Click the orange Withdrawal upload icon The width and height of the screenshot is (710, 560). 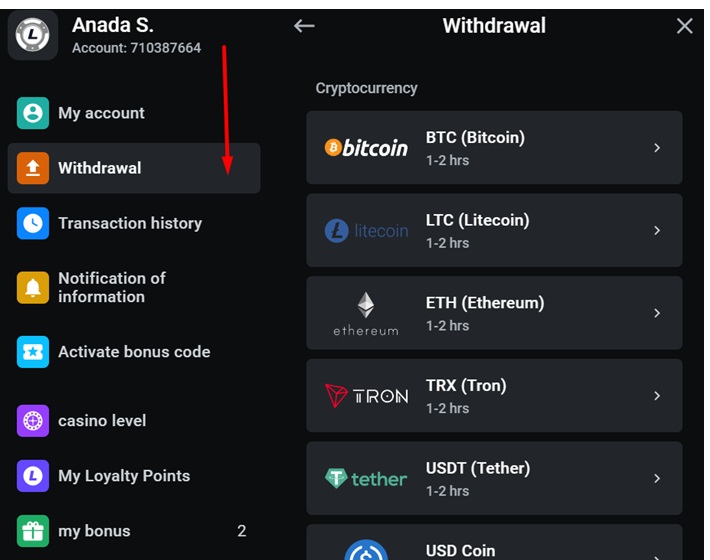(x=33, y=168)
